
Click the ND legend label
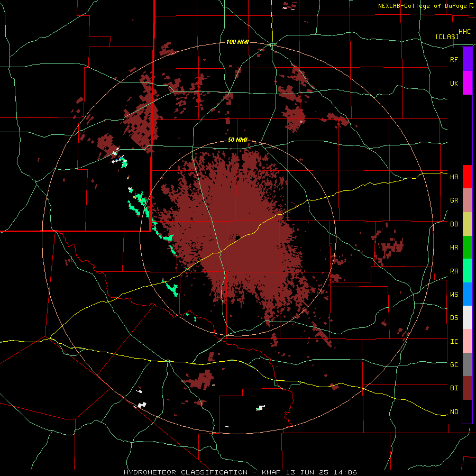point(454,412)
